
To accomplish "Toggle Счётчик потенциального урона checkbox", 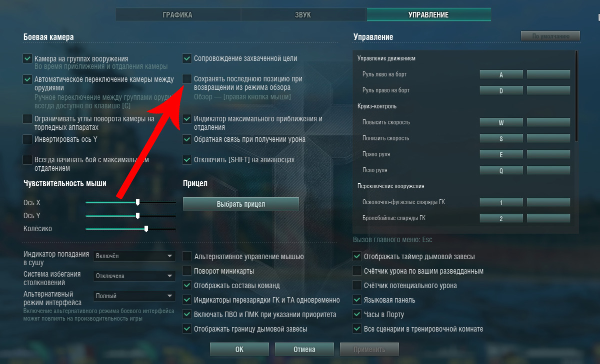I will point(357,286).
